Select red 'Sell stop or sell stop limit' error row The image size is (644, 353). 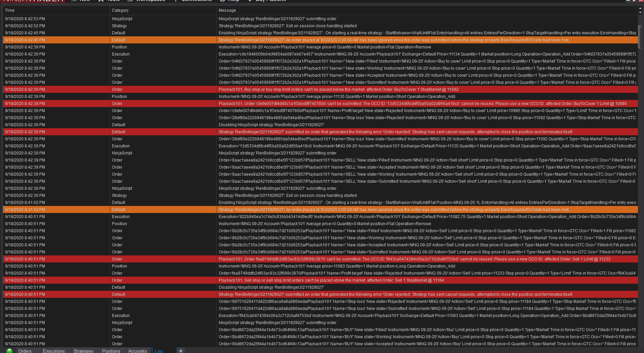pos(320,280)
